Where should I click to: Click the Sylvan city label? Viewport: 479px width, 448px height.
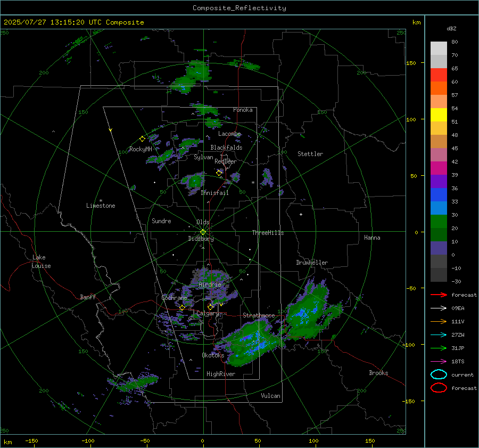coord(203,157)
